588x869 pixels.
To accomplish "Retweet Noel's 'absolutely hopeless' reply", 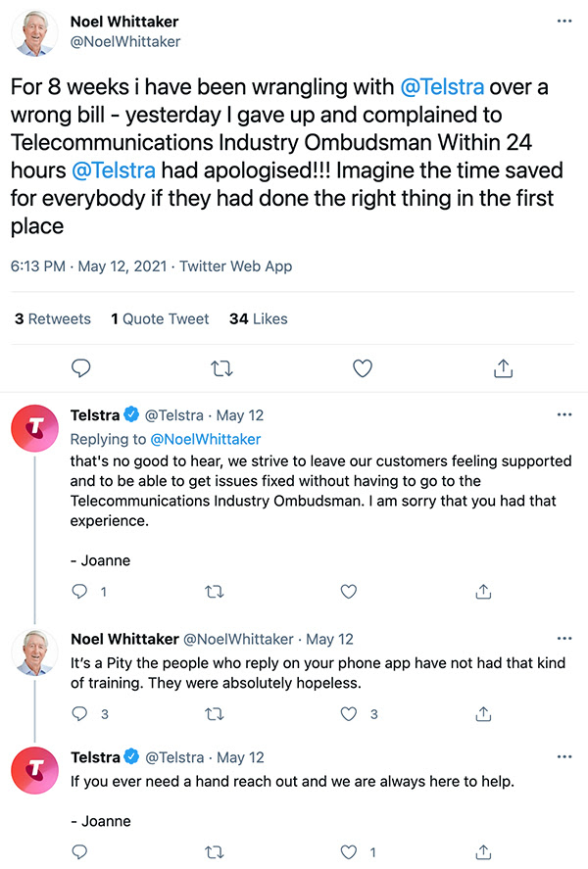I will (x=214, y=714).
